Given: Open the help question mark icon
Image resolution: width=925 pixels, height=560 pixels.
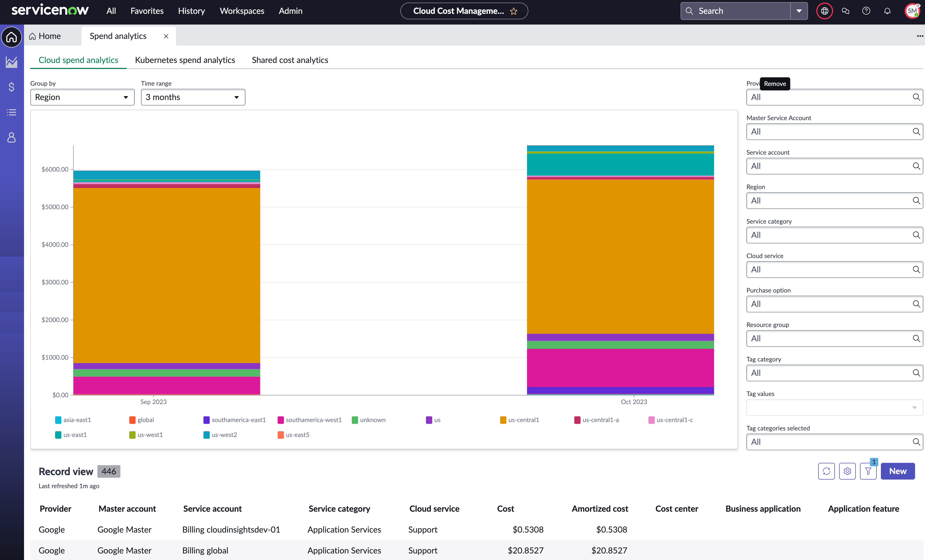Looking at the screenshot, I should (866, 11).
